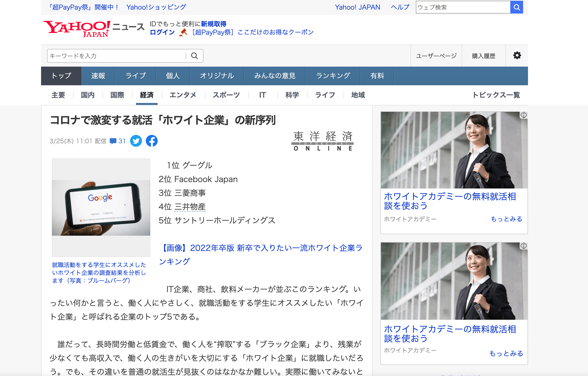The width and height of the screenshot is (588, 376).
Task: Open the 「超PayPay祭」開催中！ link
Action: point(83,7)
